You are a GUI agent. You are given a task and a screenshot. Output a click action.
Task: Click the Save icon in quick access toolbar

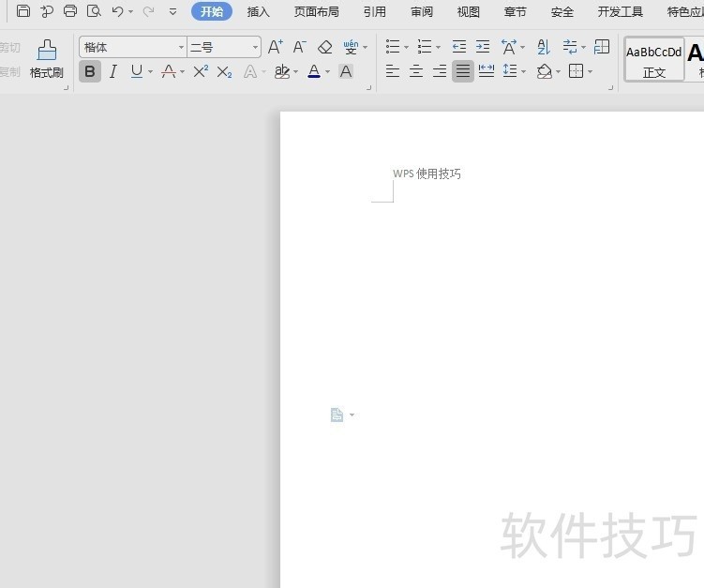(x=23, y=10)
